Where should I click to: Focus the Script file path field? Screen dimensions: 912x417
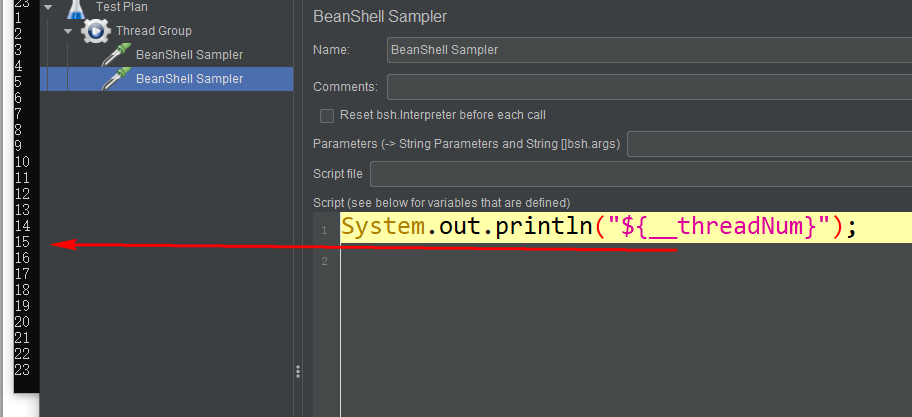coord(641,174)
